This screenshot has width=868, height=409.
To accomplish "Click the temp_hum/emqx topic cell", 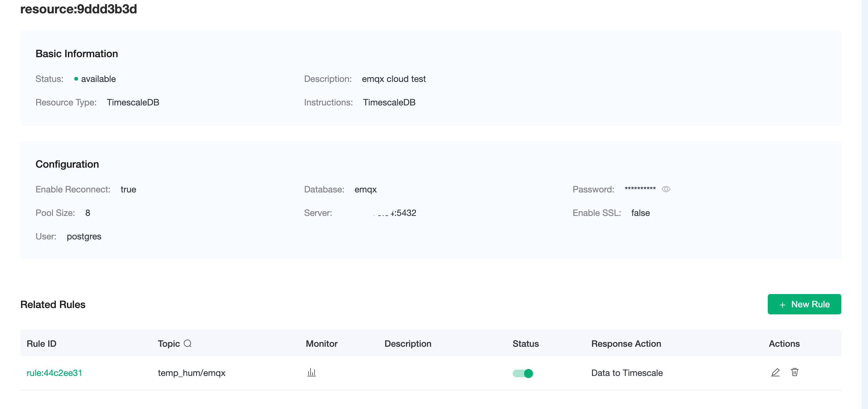I will pyautogui.click(x=191, y=372).
